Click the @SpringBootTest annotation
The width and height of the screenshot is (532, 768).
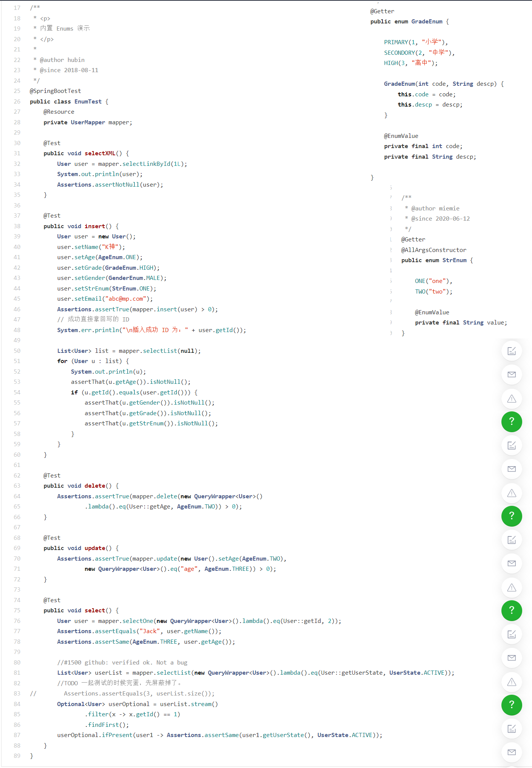pos(56,91)
